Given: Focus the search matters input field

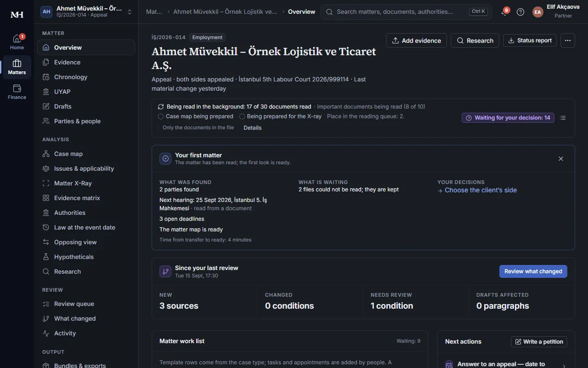Looking at the screenshot, I should pyautogui.click(x=406, y=12).
